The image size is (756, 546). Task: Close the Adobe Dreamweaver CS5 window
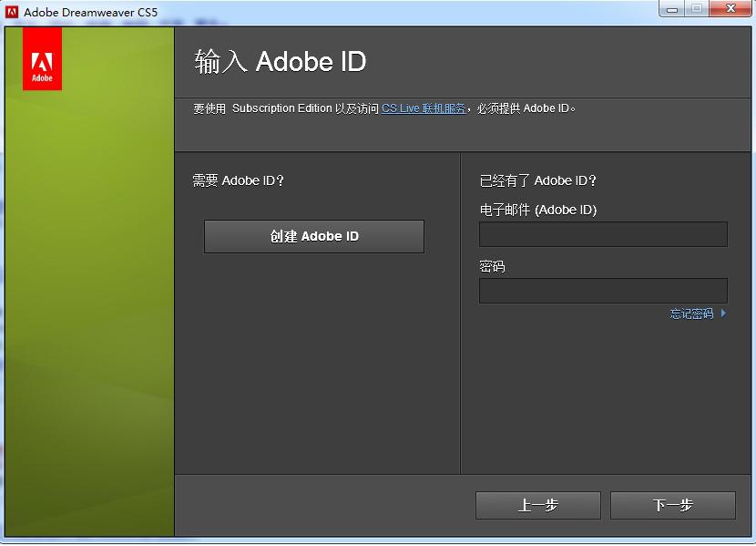[x=730, y=9]
